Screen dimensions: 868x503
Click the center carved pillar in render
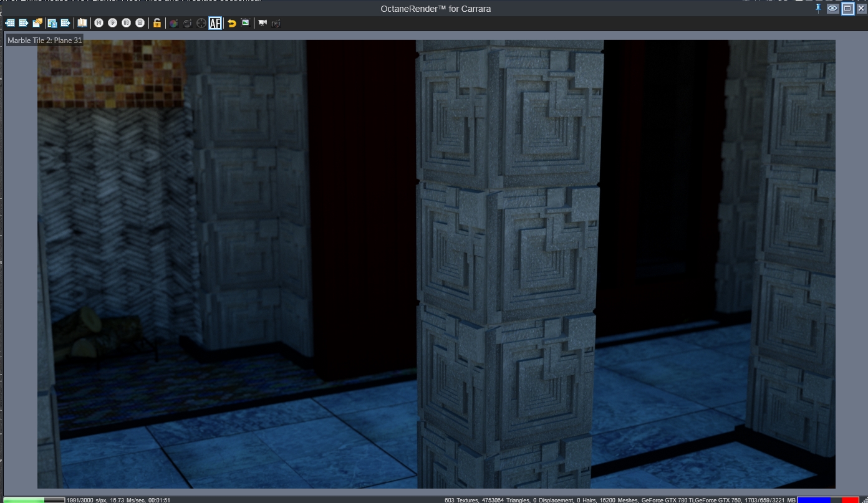pyautogui.click(x=509, y=264)
